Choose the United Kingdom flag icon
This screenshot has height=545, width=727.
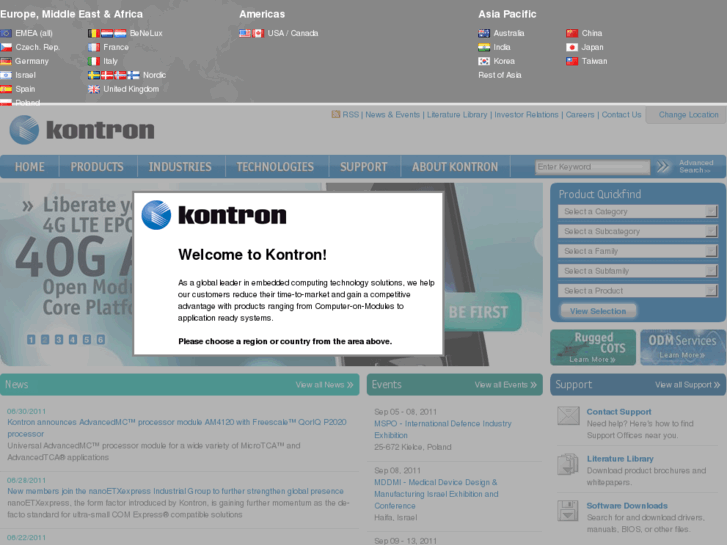pyautogui.click(x=94, y=89)
